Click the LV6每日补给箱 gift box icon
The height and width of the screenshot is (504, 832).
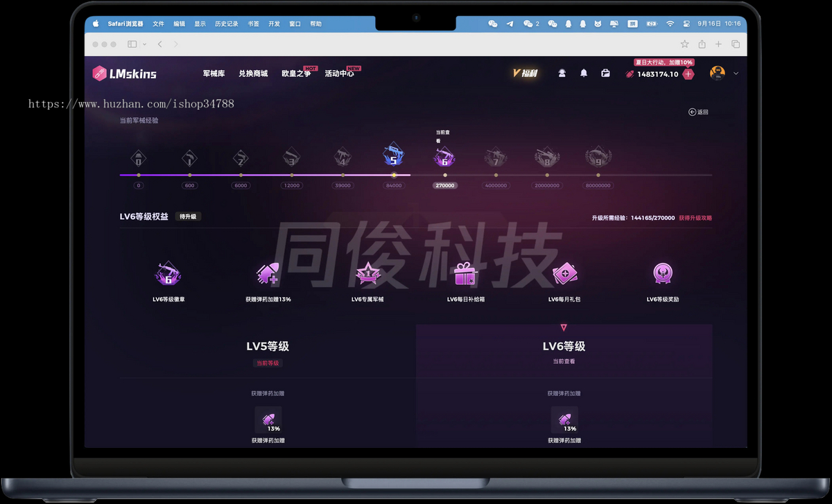(x=466, y=275)
